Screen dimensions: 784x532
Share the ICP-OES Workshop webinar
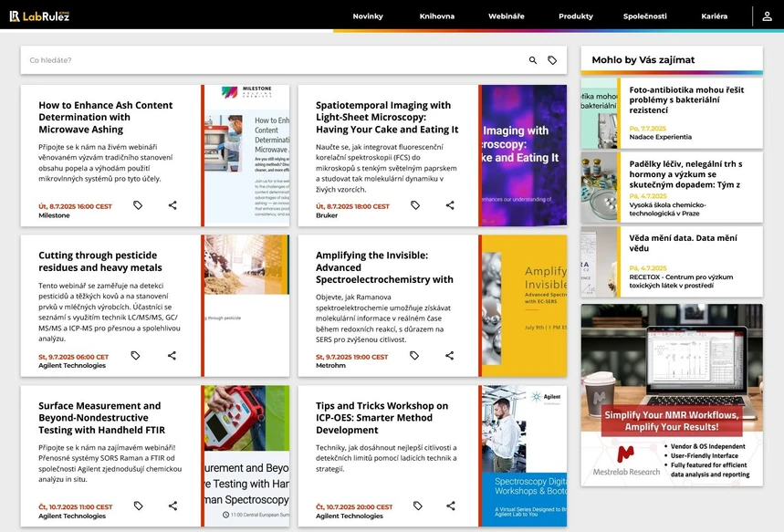451,506
